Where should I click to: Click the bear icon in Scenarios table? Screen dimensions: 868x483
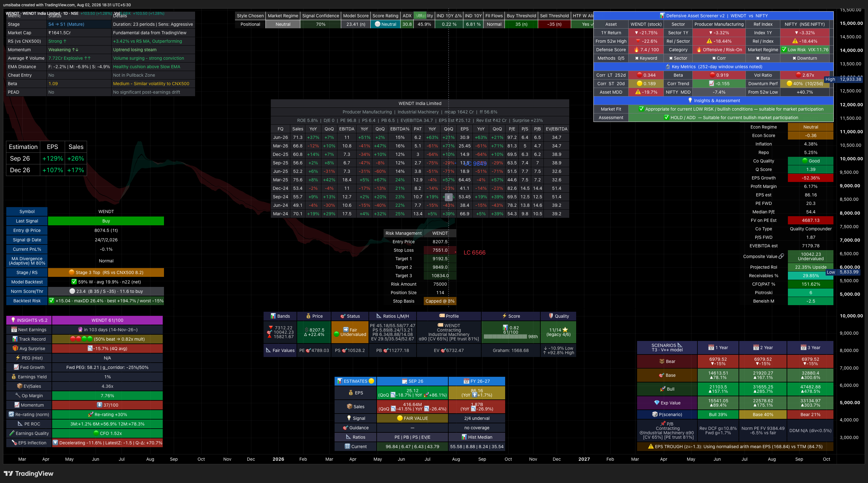[x=662, y=361]
